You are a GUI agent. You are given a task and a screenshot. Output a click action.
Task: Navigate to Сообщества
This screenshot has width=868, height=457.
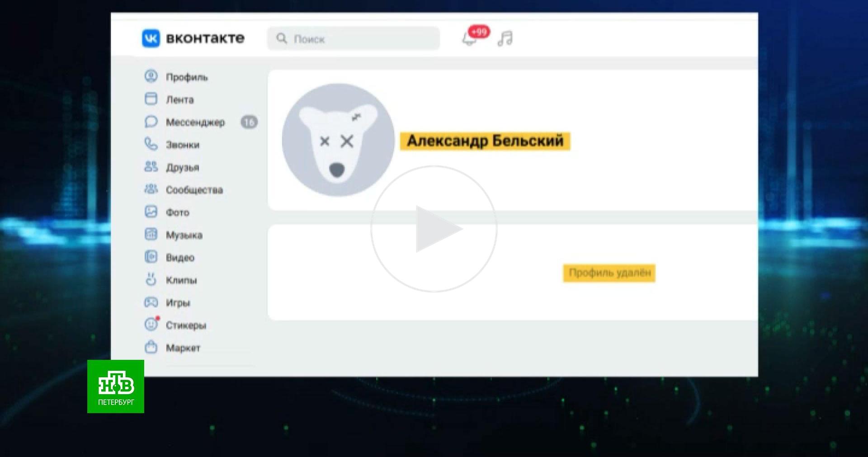pos(194,190)
